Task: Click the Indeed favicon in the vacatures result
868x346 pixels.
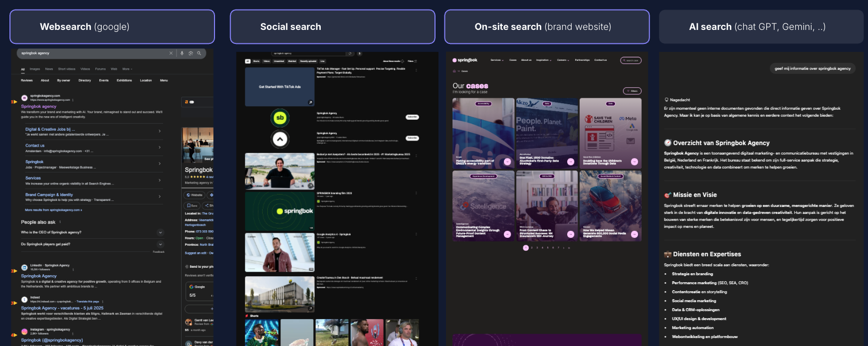Action: 24,300
